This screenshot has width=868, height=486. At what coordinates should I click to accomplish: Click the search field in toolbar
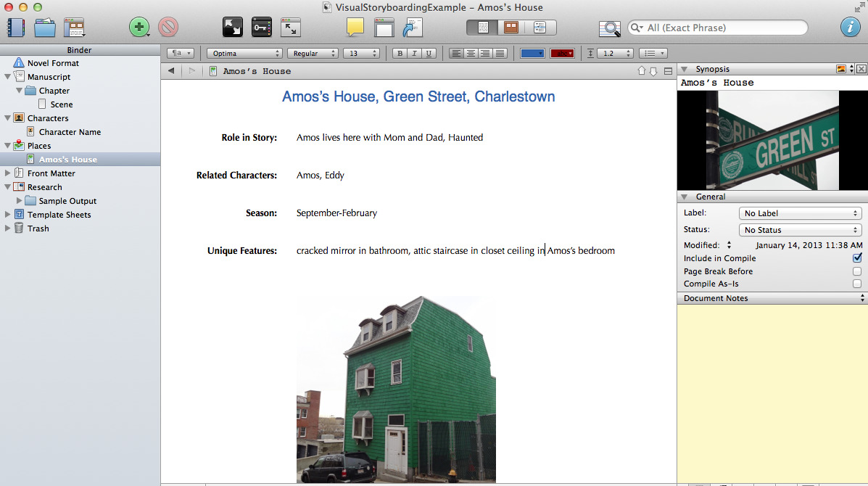pyautogui.click(x=722, y=28)
